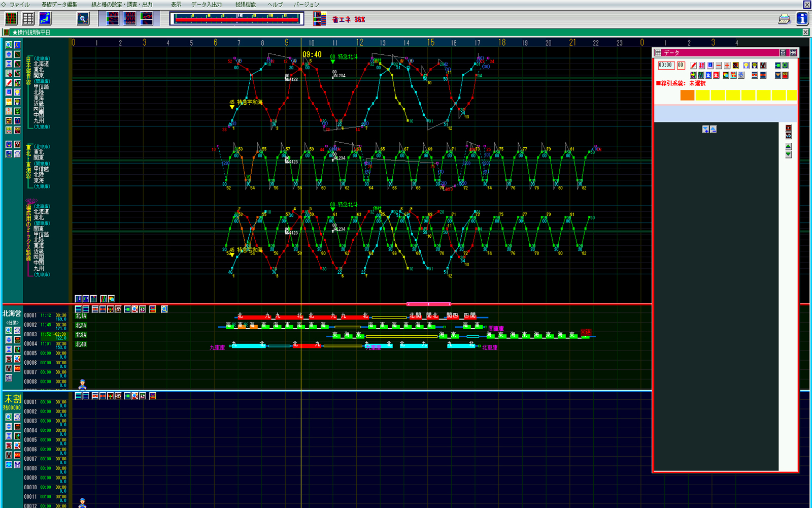Click the red up-down arrows swap icon
This screenshot has height=508, width=812.
702,66
